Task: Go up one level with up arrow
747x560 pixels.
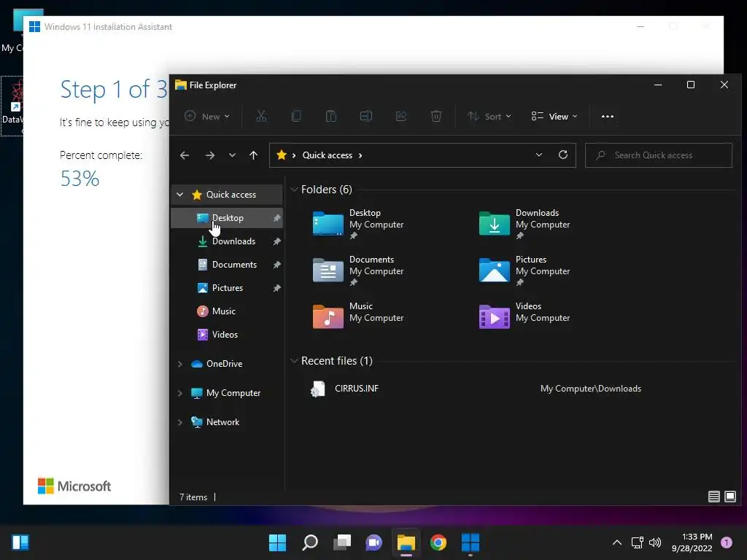Action: click(253, 155)
